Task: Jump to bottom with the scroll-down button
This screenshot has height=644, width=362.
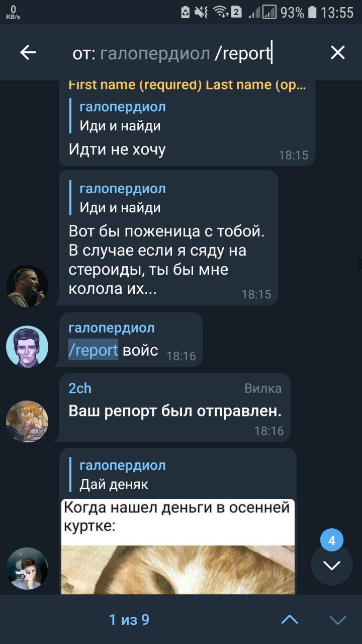Action: click(x=332, y=565)
